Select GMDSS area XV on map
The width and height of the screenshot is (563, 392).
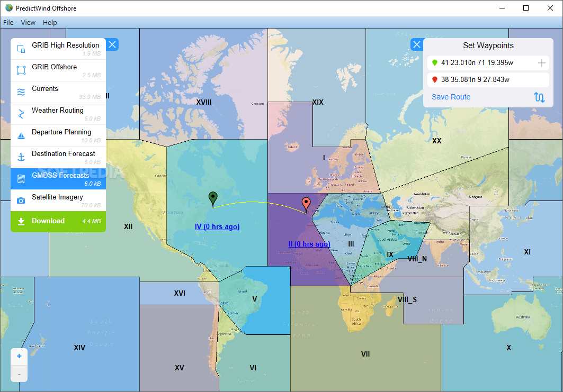click(x=179, y=368)
